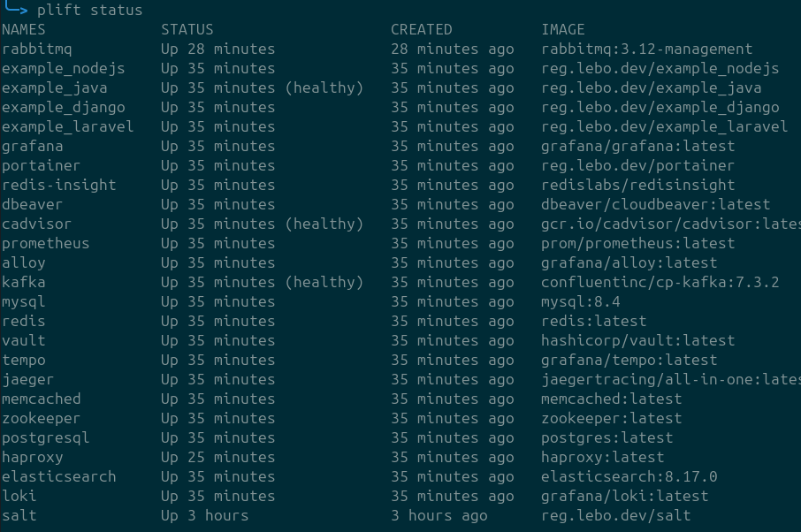
Task: Select the redis-insight container name
Action: tap(50, 185)
